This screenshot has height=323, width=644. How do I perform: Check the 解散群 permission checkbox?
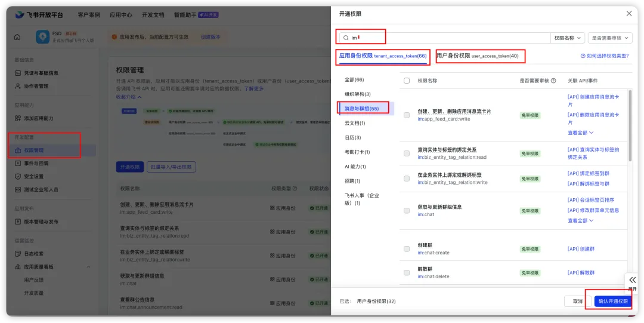point(407,272)
